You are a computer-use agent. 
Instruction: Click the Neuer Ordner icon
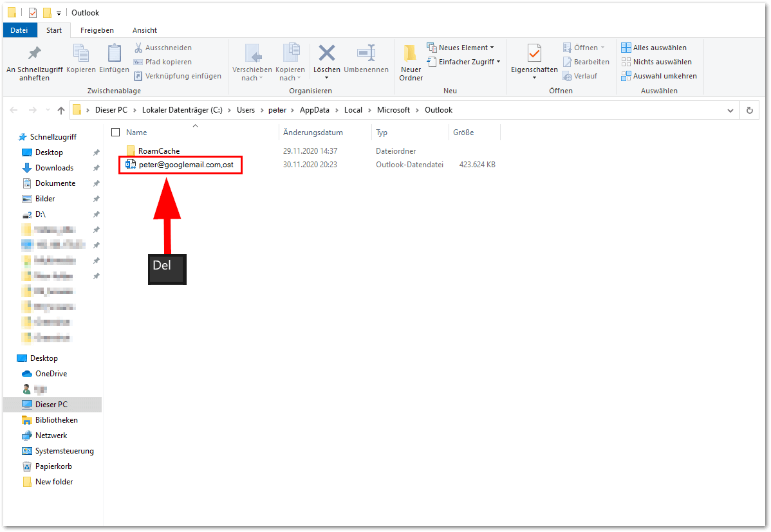[x=411, y=54]
